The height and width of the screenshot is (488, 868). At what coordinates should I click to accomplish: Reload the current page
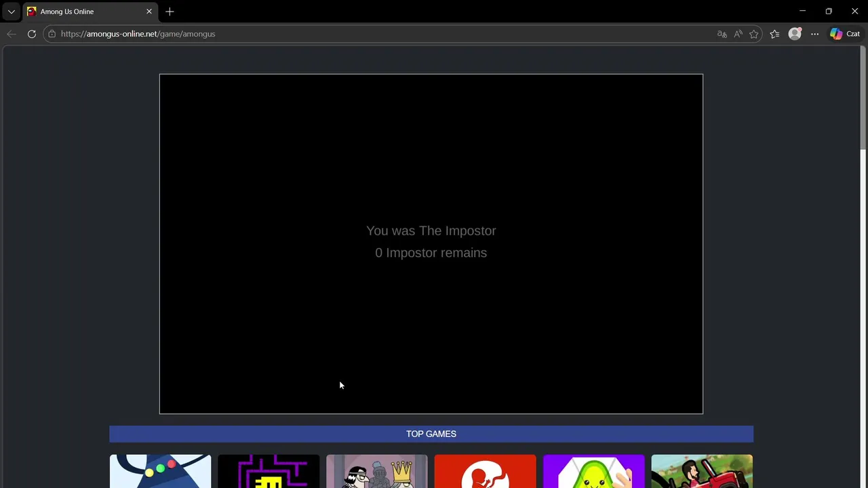click(31, 34)
